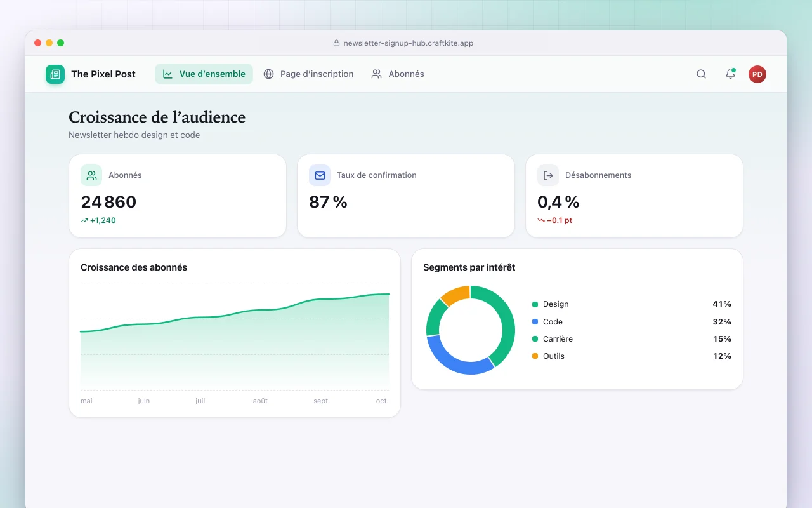Click the Code 32% value
Viewport: 812px width, 508px height.
(722, 322)
